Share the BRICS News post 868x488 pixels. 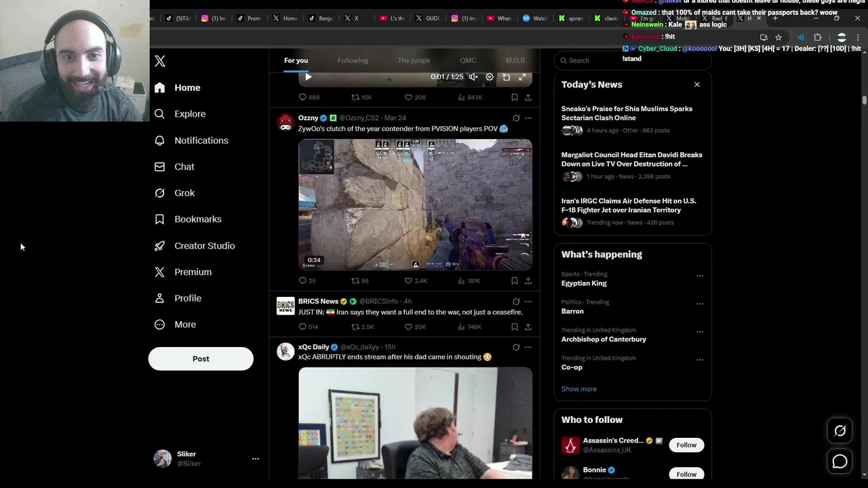(x=528, y=327)
